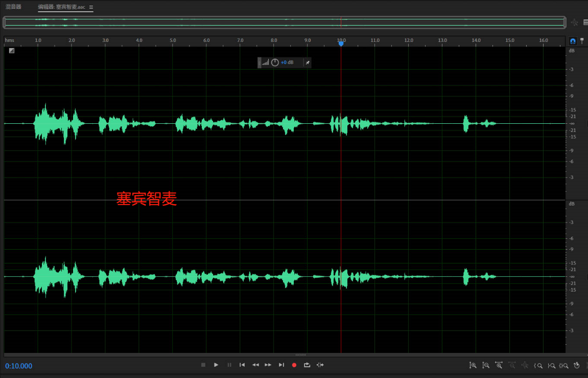This screenshot has height=378, width=588.
Task: Open the editor panel menu icon
Action: [91, 7]
